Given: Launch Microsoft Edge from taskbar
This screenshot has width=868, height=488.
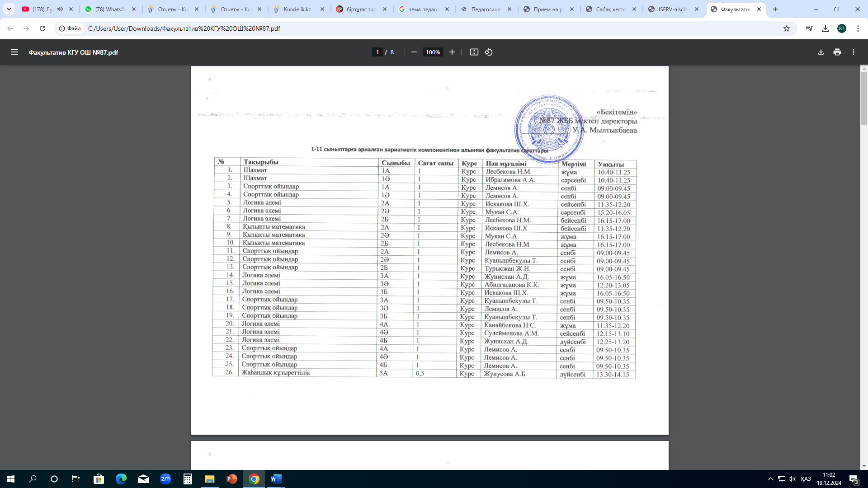Looking at the screenshot, I should coord(121,479).
